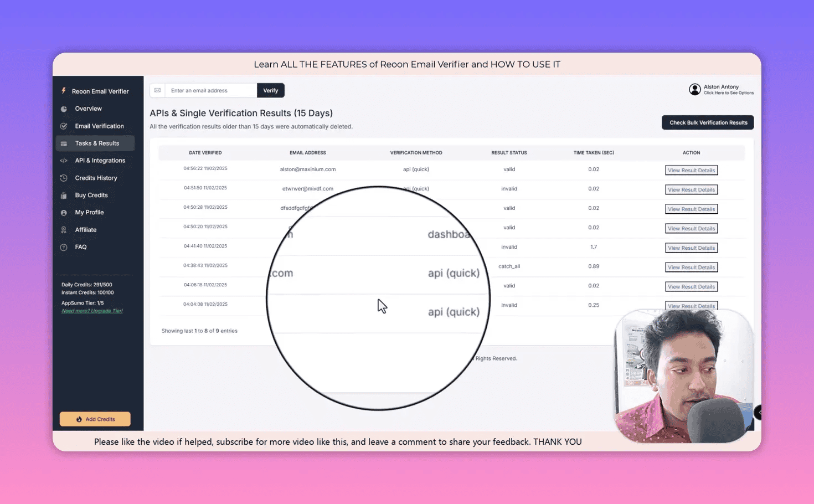Select the lightning bolt Reoon Email Verifier logo
814x504 pixels.
64,91
